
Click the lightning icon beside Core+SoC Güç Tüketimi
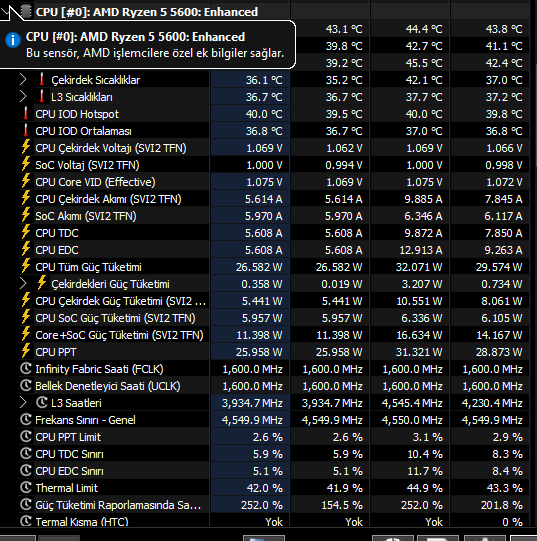pos(26,334)
